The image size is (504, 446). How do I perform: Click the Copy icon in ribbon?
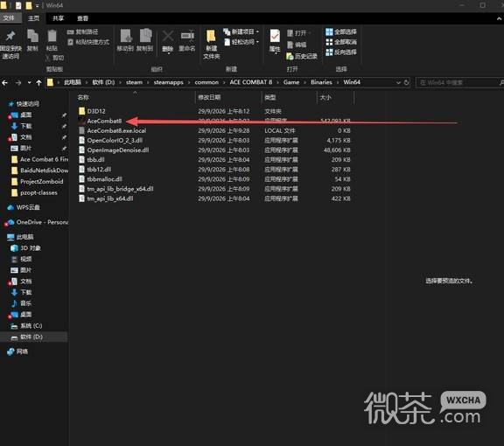tap(32, 36)
